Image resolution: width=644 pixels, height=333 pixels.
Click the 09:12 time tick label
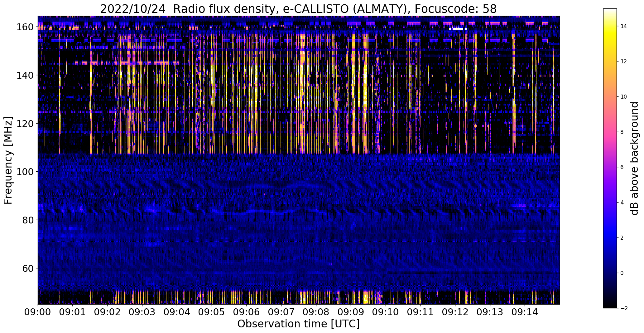tap(455, 312)
